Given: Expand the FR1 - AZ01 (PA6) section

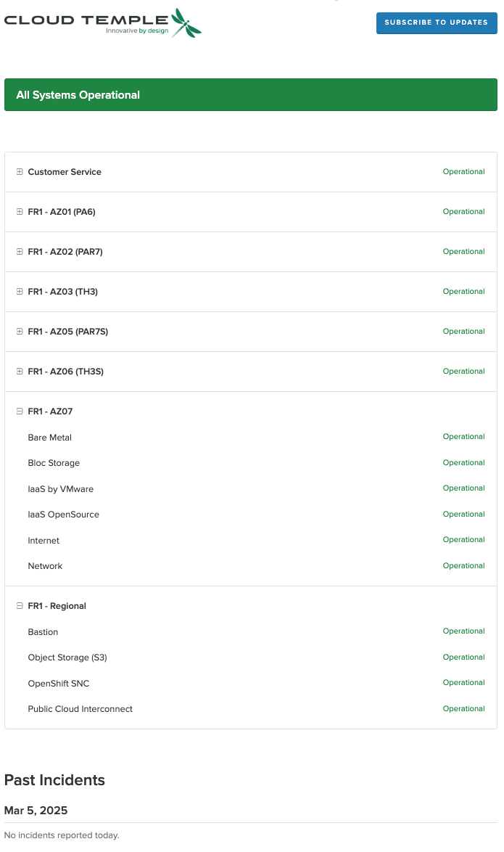Looking at the screenshot, I should coord(20,212).
